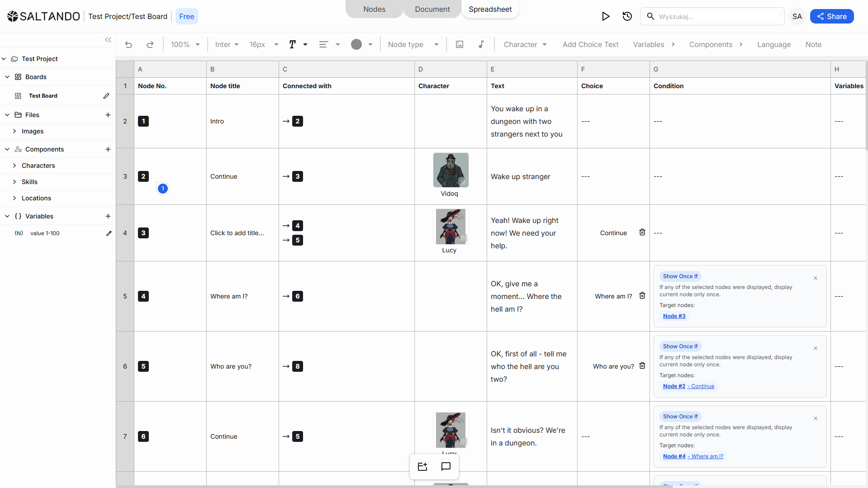Screen dimensions: 868x488
Task: Delete the 'Where am I?' choice
Action: [642, 296]
